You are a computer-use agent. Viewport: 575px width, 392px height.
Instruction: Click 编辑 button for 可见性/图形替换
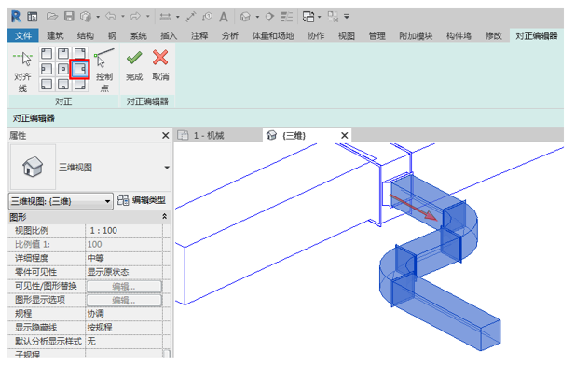coord(124,287)
